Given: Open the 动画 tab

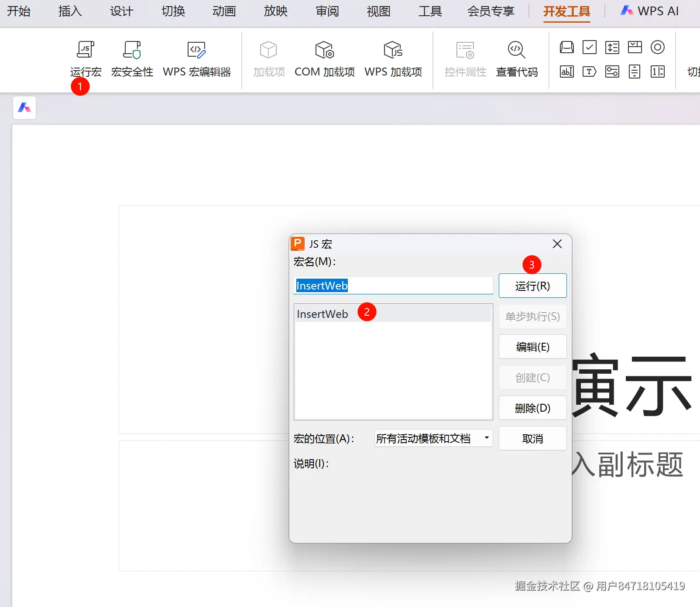Looking at the screenshot, I should (x=224, y=11).
